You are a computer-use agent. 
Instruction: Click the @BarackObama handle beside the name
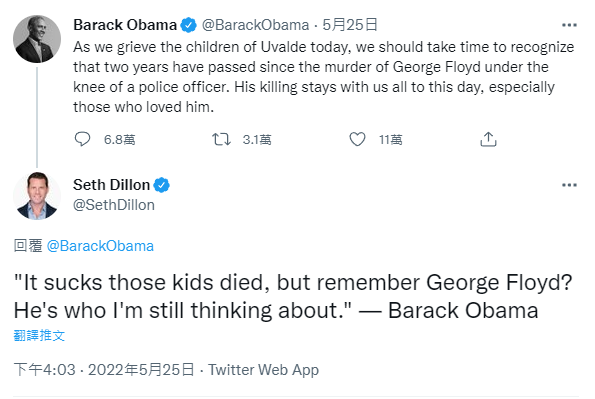255,25
